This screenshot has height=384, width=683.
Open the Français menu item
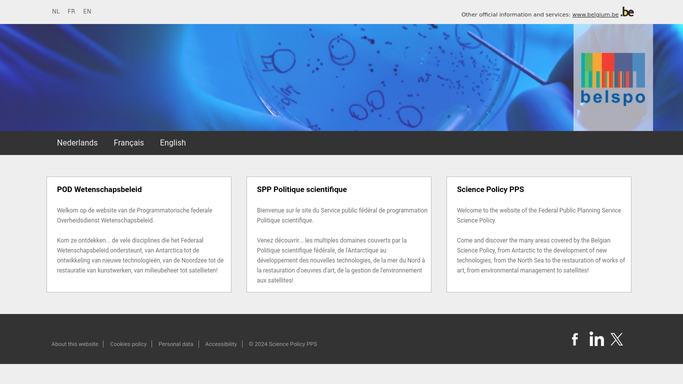(128, 143)
